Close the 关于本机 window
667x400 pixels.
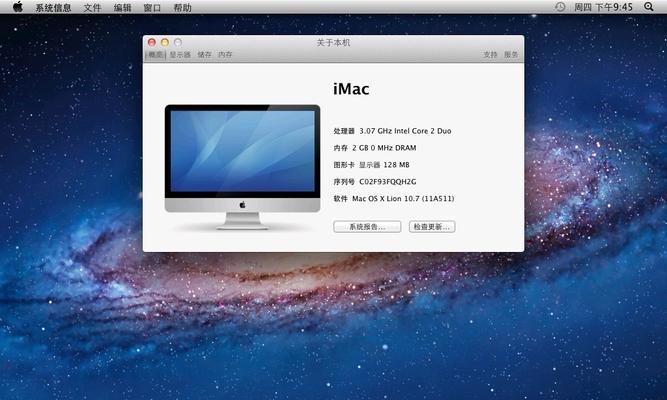(152, 42)
